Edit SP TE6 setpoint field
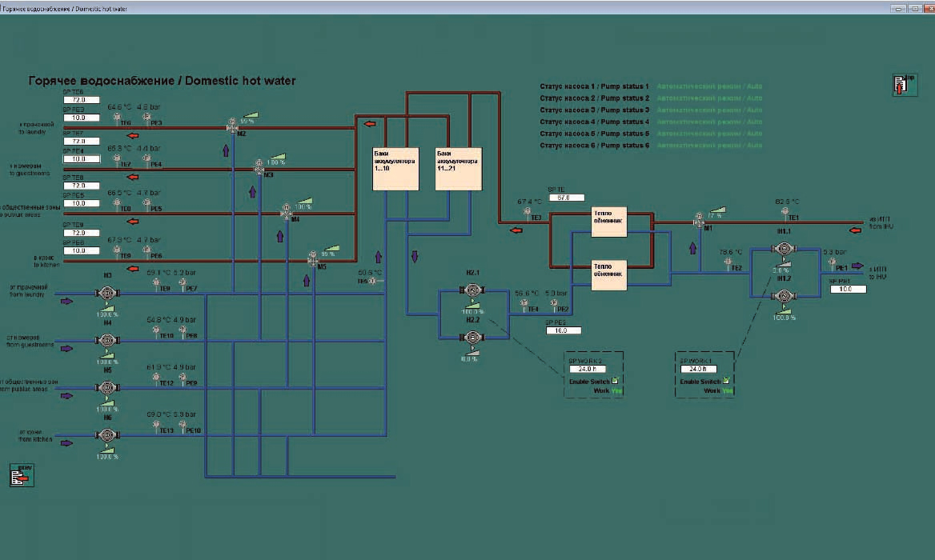The image size is (935, 560). [82, 100]
